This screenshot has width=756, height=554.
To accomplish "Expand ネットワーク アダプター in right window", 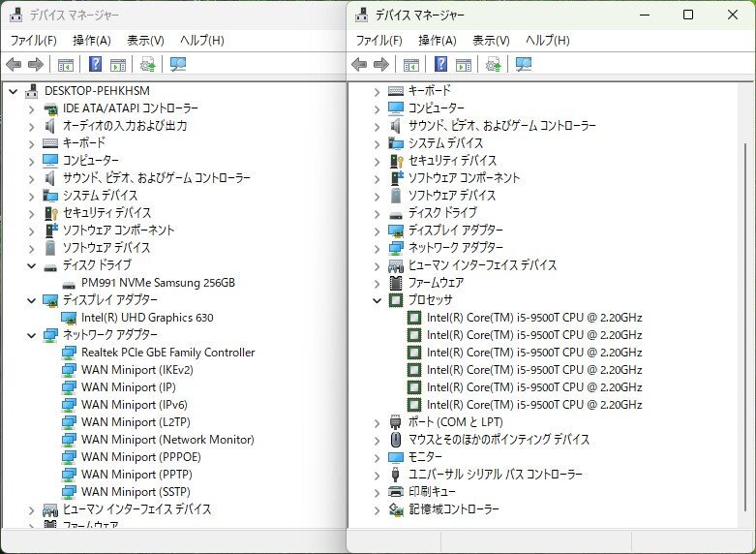I will [x=378, y=249].
